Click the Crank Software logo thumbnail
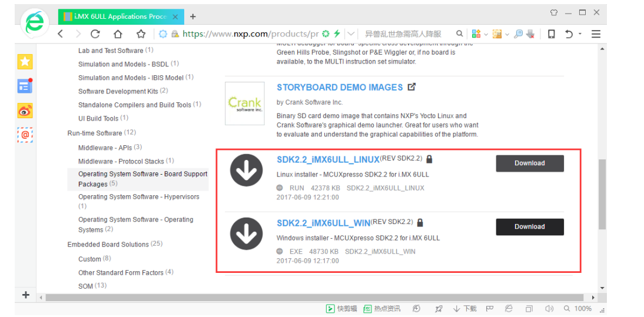The image size is (644, 317). [x=245, y=104]
